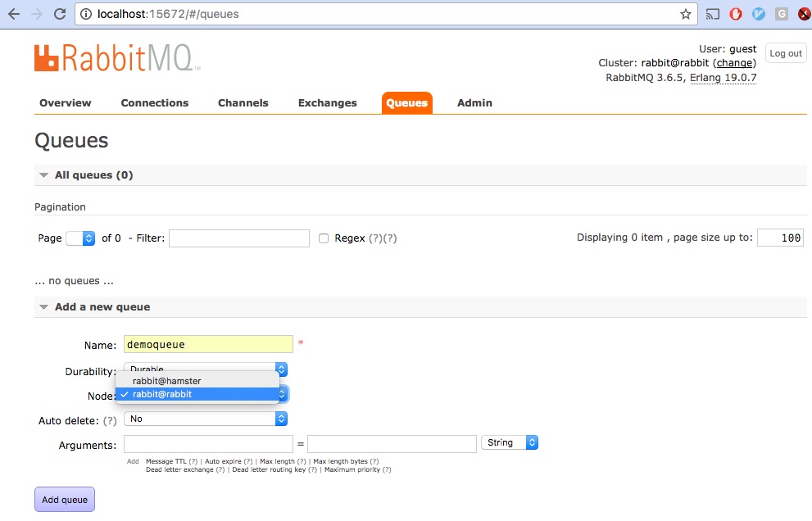Screen dimensions: 812x521
Task: Click the Arguments key input field
Action: click(208, 444)
